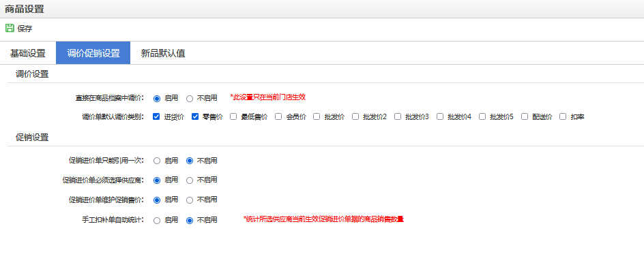Choose 启用 for 促销进价单必须选择供应商
The image size is (644, 254).
156,180
